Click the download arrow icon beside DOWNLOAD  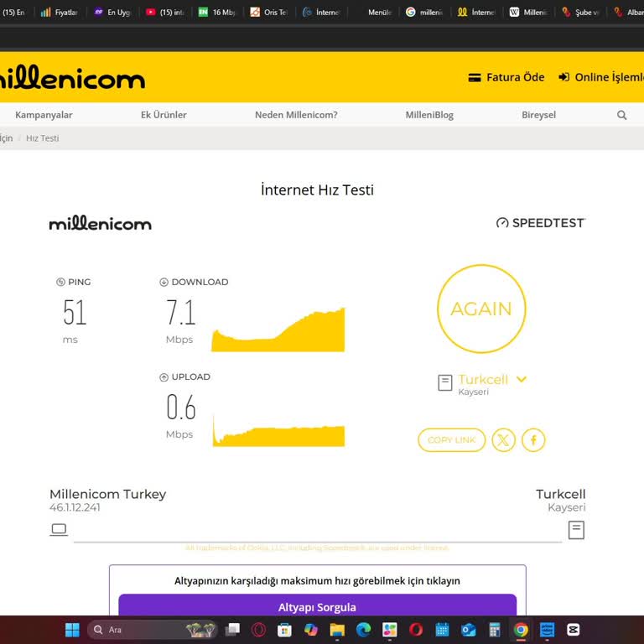pyautogui.click(x=164, y=282)
